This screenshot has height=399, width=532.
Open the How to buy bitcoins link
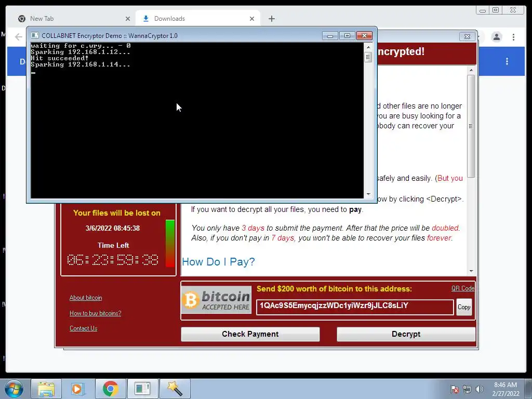click(x=96, y=313)
